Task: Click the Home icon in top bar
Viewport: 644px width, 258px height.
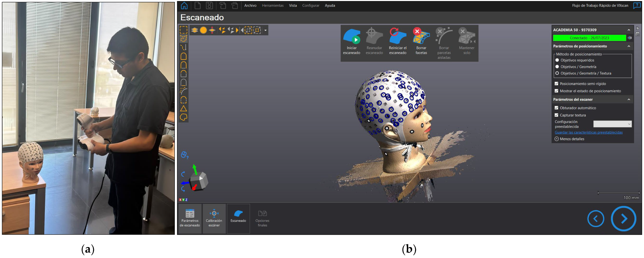Action: (184, 6)
